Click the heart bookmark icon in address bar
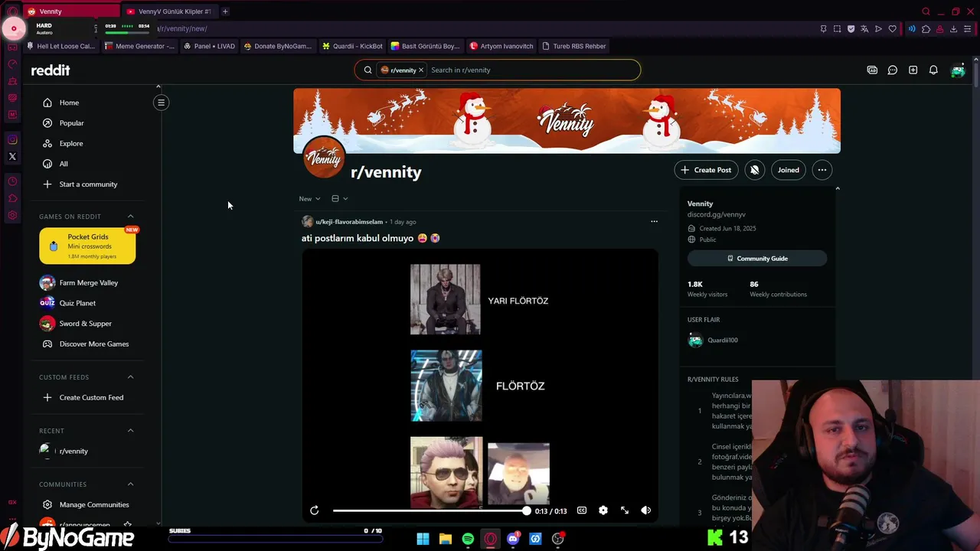Viewport: 980px width, 551px height. point(892,29)
